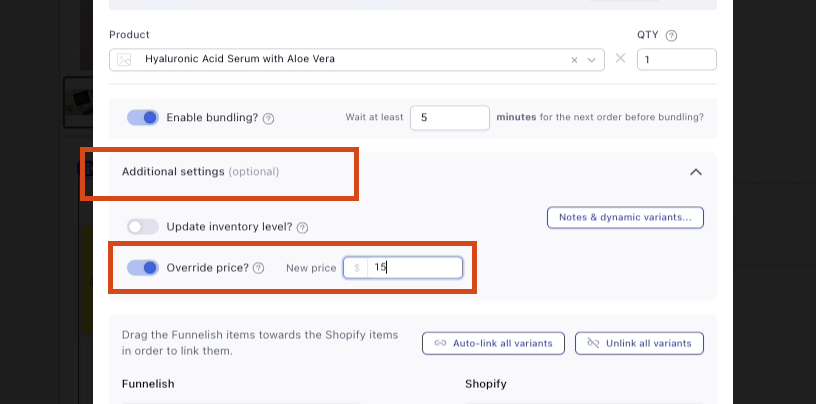Screen dimensions: 816x404
Task: Click the Enable bundling help icon
Action: (x=268, y=118)
